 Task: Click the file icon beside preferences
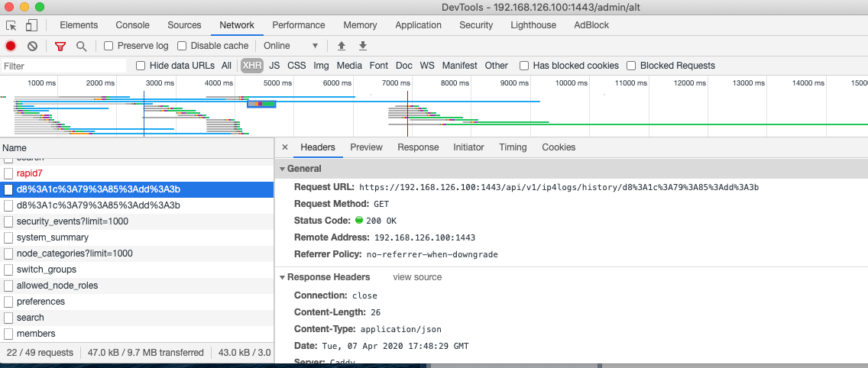8,302
